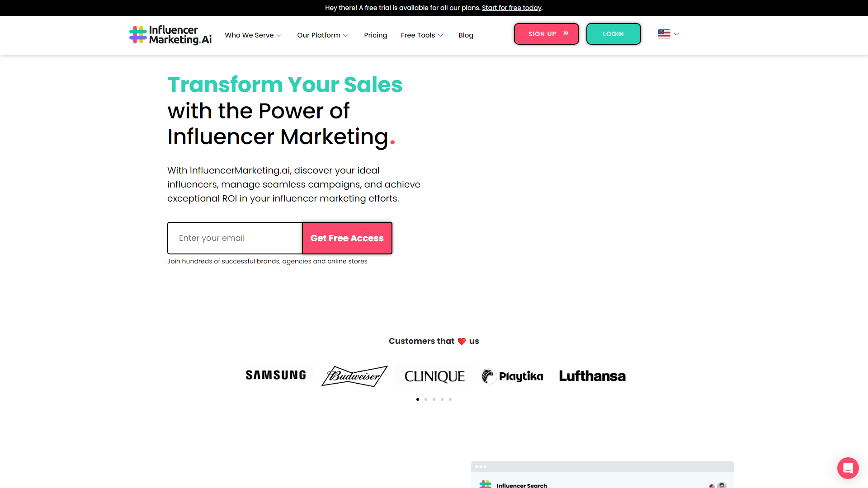The image size is (868, 488).
Task: Click the Start for free today link
Action: [512, 8]
